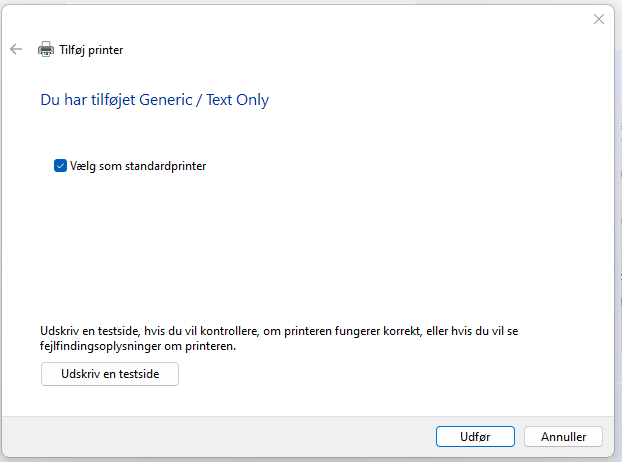This screenshot has width=622, height=462.
Task: Click the checkmark icon in the blue box
Action: (60, 166)
